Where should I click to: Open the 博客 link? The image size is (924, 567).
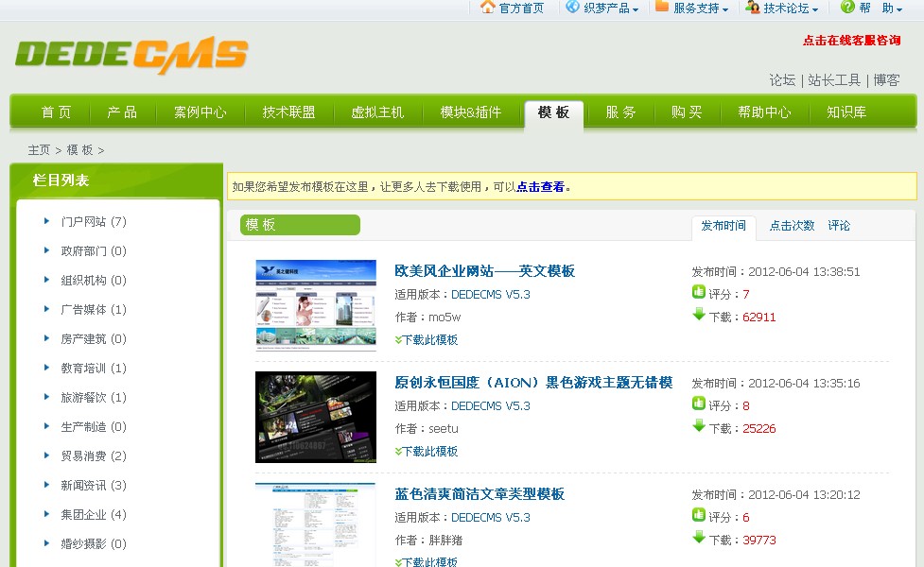[886, 80]
